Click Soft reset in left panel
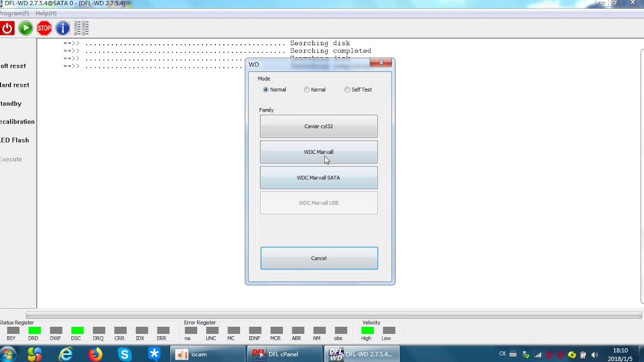The height and width of the screenshot is (362, 644). [13, 66]
